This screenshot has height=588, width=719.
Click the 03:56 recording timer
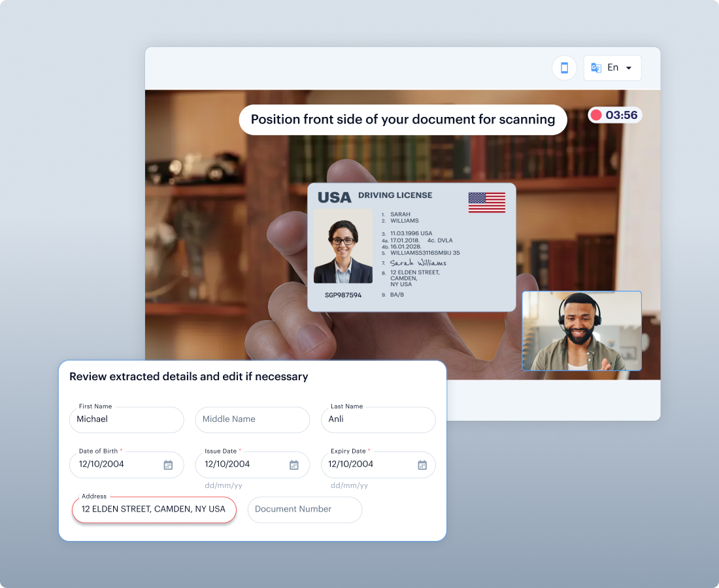point(622,116)
